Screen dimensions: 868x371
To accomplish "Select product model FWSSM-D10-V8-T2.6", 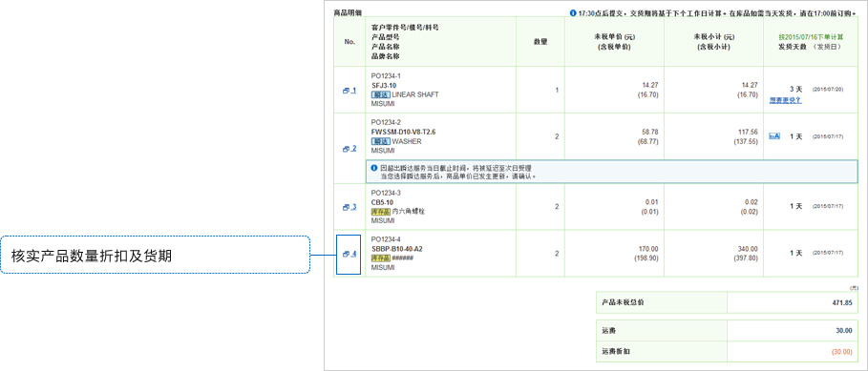I will click(404, 133).
